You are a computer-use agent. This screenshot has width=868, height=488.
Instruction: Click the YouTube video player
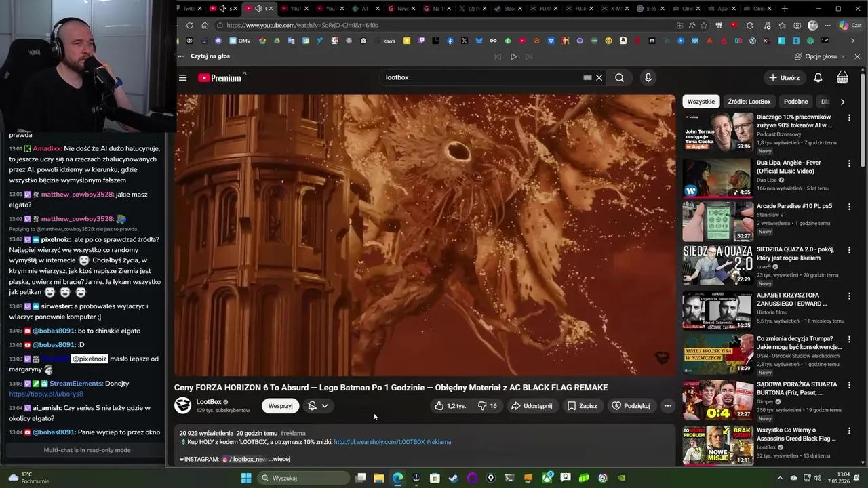(x=425, y=234)
